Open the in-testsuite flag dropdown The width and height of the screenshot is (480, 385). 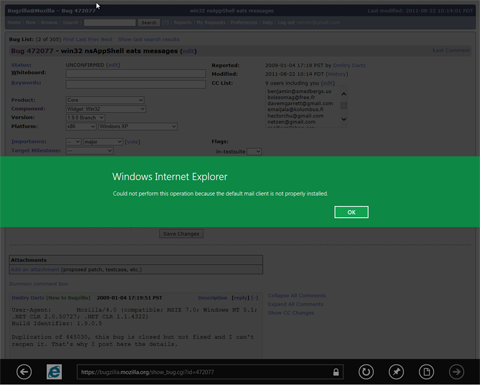[254, 152]
